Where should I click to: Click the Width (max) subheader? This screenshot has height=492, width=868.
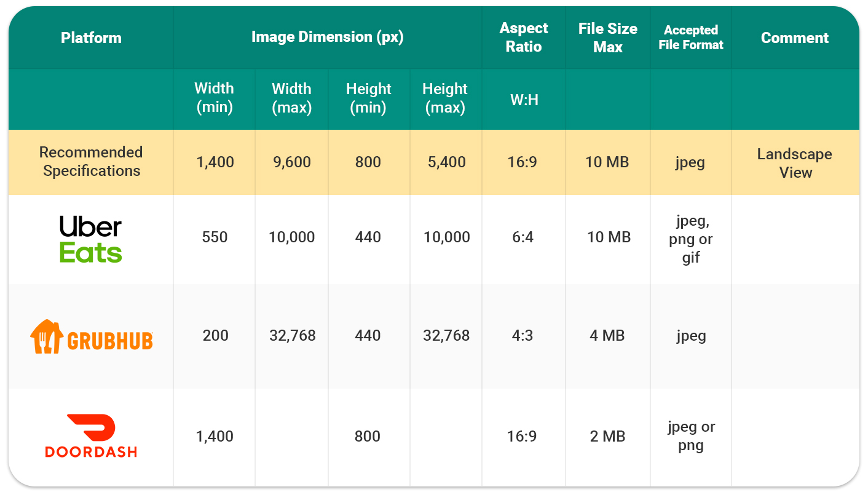click(x=291, y=98)
